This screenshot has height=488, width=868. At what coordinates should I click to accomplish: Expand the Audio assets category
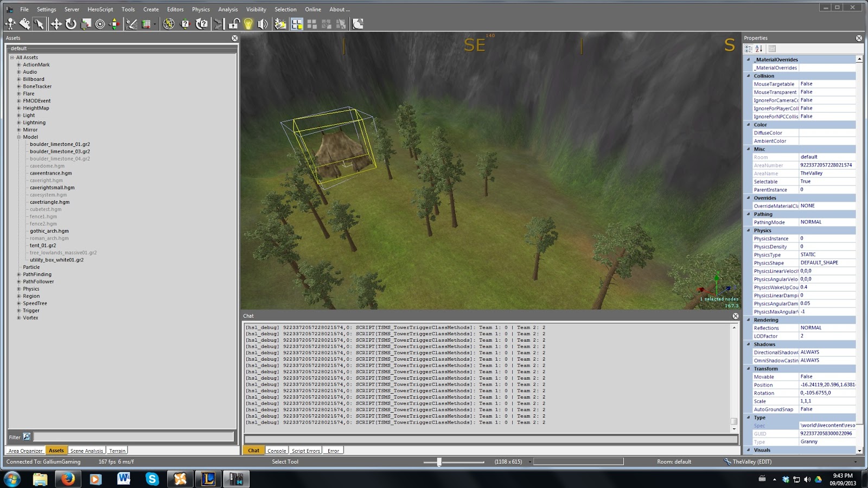coord(19,72)
